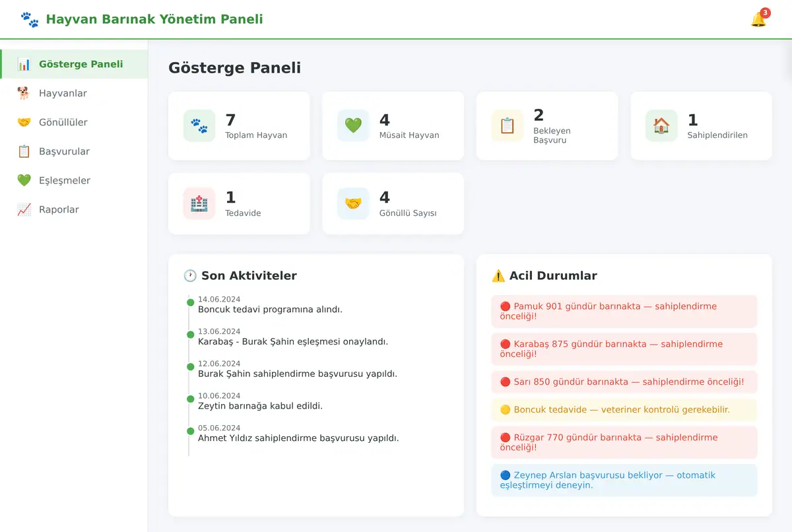Click the Tedavide label

tap(244, 213)
